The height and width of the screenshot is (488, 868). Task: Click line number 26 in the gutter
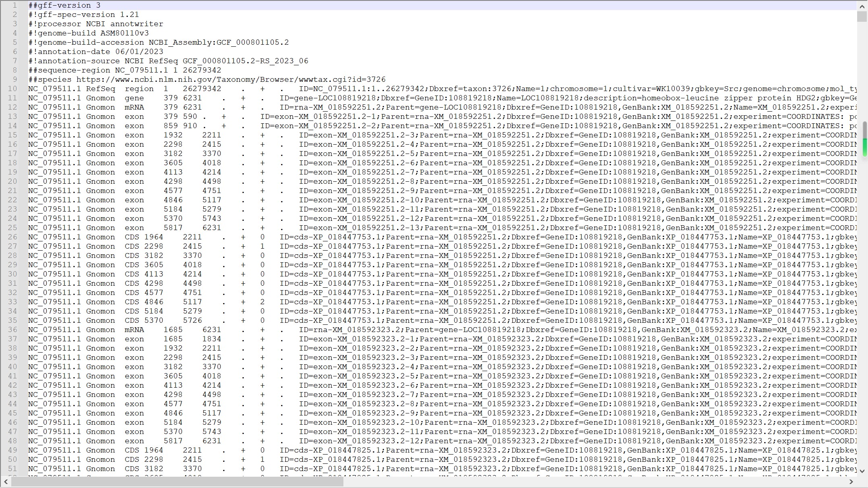coord(12,237)
